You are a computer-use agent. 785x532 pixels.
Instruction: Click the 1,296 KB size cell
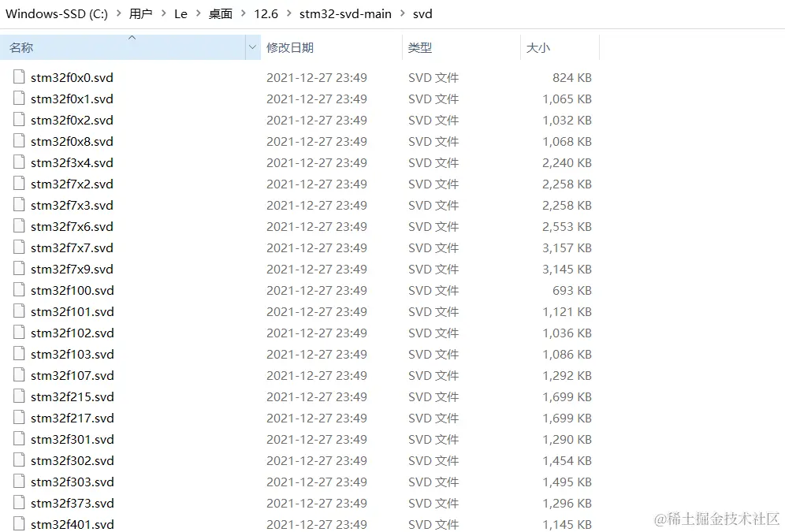point(567,503)
